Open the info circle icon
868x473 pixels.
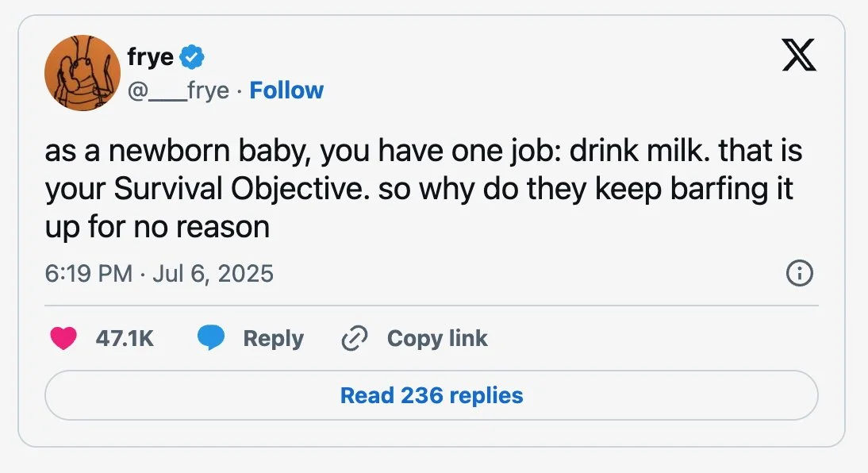coord(799,275)
